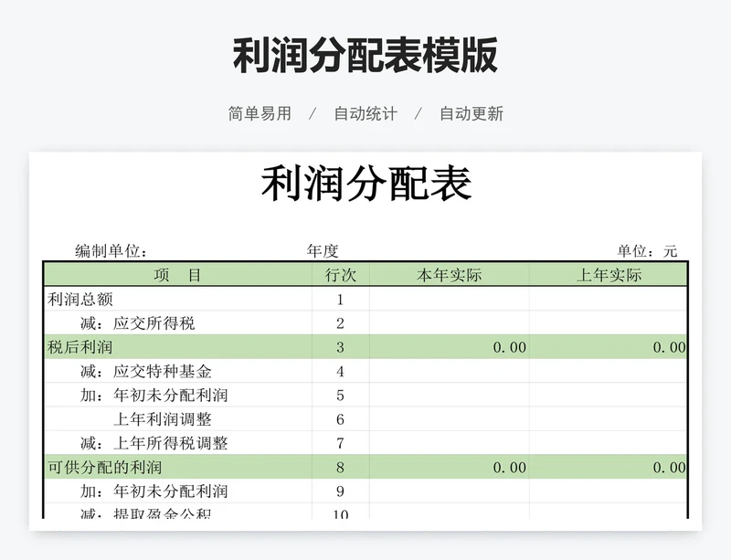Screen dimensions: 731x560
Task: Click the 税后利润 row label
Action: [79, 347]
